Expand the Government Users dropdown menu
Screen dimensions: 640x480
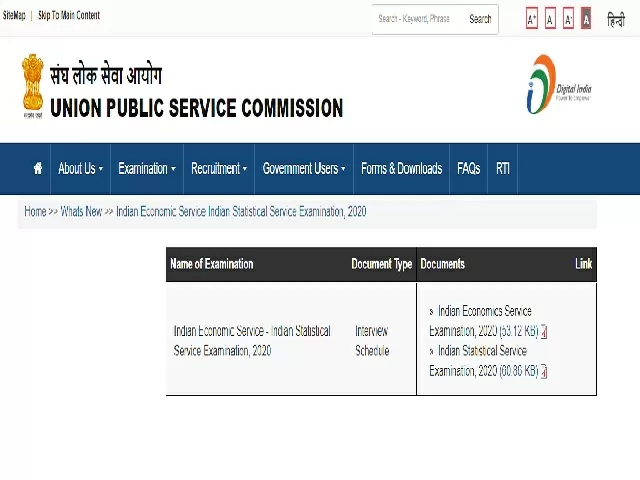coord(304,169)
